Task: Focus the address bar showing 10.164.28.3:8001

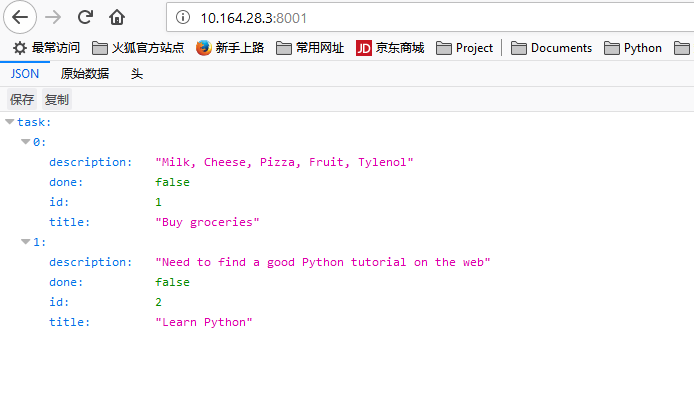Action: (430, 18)
